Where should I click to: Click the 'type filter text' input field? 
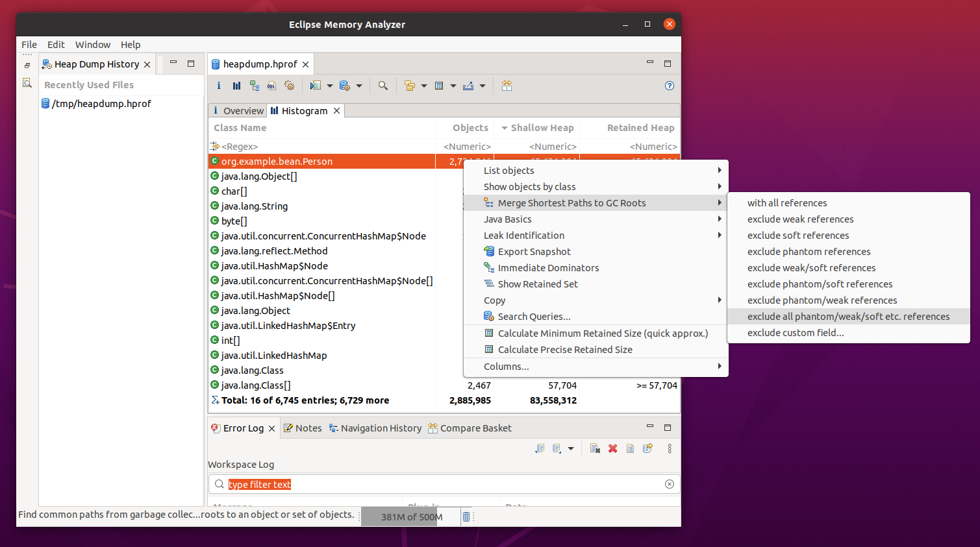(x=444, y=484)
